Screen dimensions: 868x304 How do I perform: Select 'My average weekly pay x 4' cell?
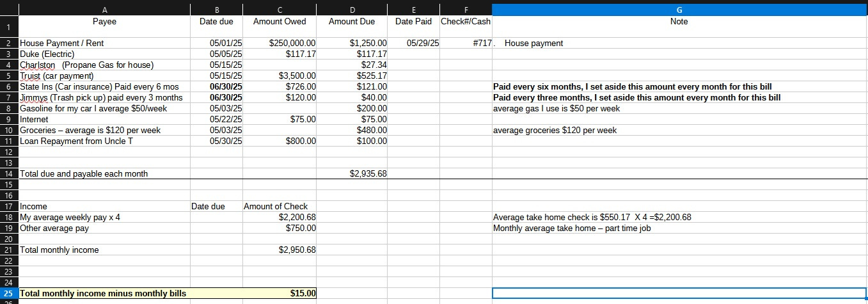coord(104,218)
